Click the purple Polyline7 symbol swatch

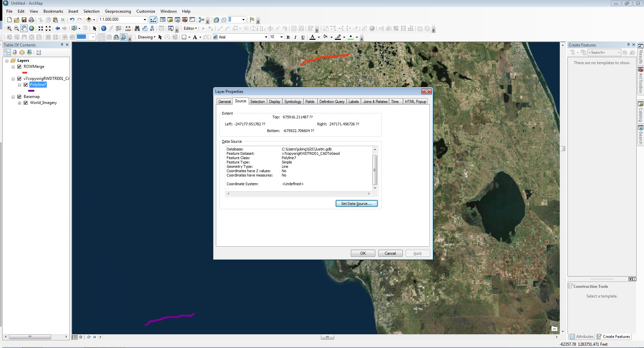[31, 91]
